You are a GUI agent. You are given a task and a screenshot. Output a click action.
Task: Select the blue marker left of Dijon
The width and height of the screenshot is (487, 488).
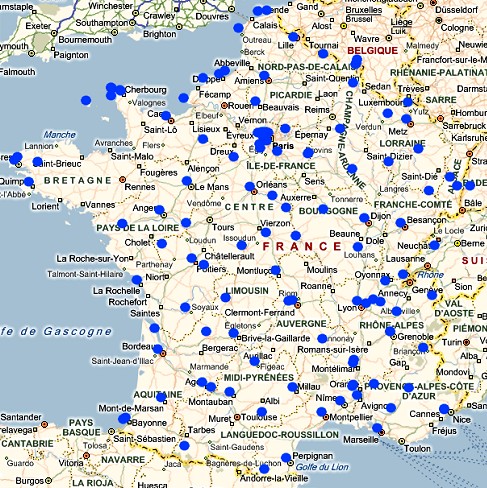364,218
